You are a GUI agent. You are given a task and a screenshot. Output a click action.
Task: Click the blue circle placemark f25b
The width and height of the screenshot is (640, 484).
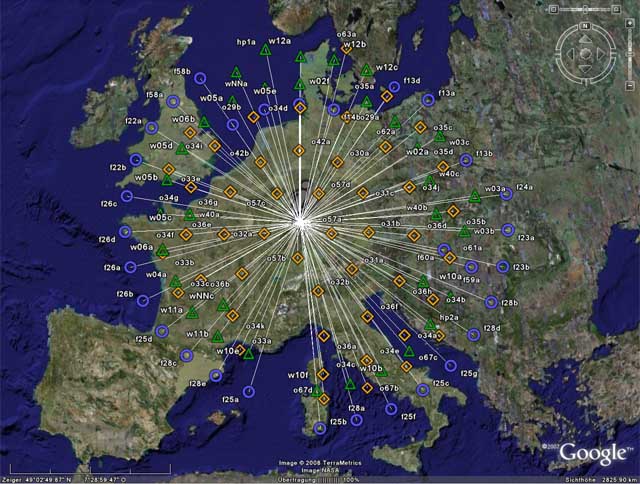pyautogui.click(x=319, y=428)
